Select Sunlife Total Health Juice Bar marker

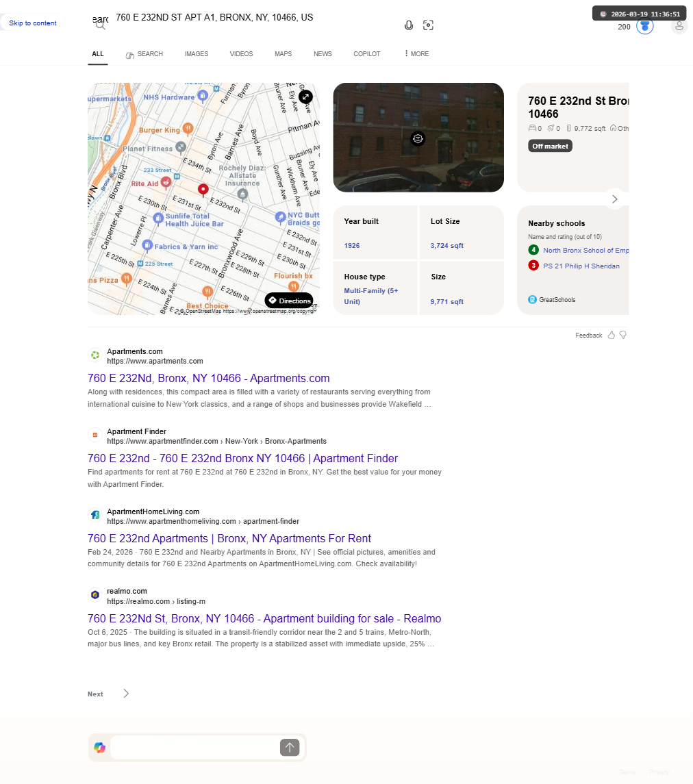click(x=158, y=218)
